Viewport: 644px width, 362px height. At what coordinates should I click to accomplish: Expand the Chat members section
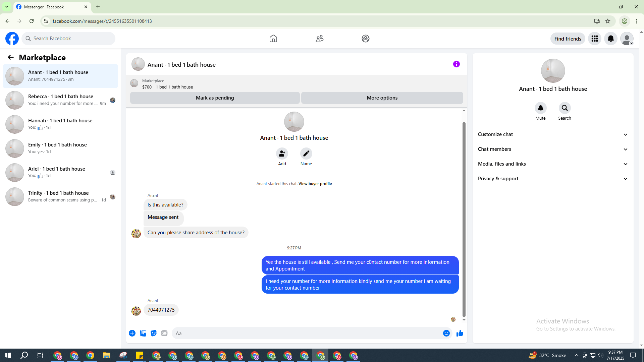click(x=553, y=149)
